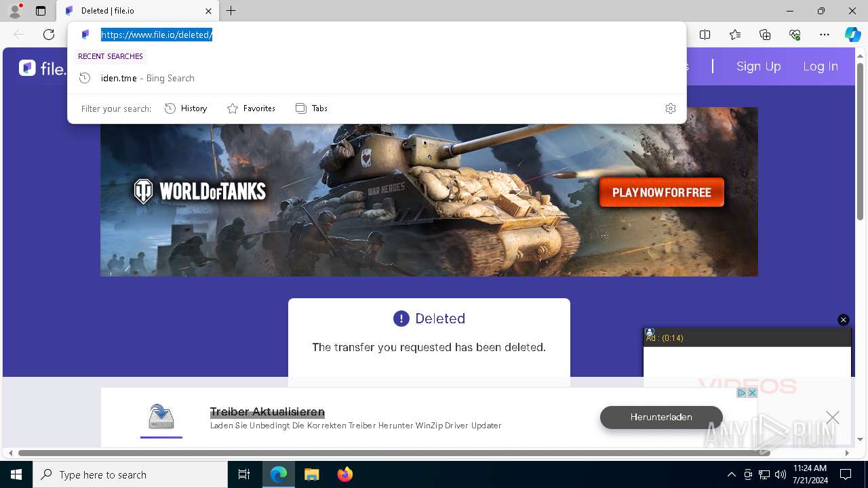
Task: Select the 'Deleted | file.io' tab
Action: pos(138,11)
